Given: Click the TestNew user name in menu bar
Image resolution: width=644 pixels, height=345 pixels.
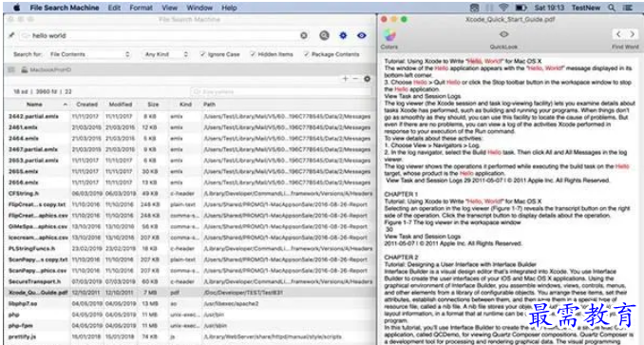Looking at the screenshot, I should (x=586, y=8).
